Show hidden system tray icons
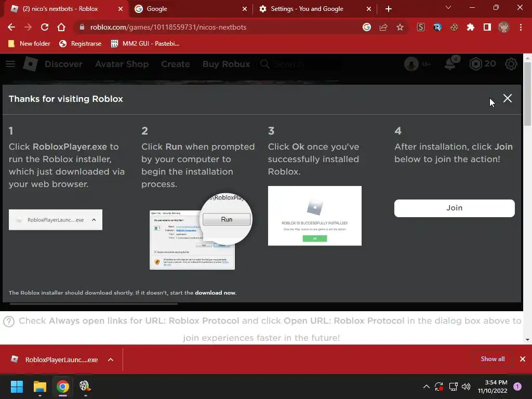Image resolution: width=532 pixels, height=399 pixels. coord(427,387)
